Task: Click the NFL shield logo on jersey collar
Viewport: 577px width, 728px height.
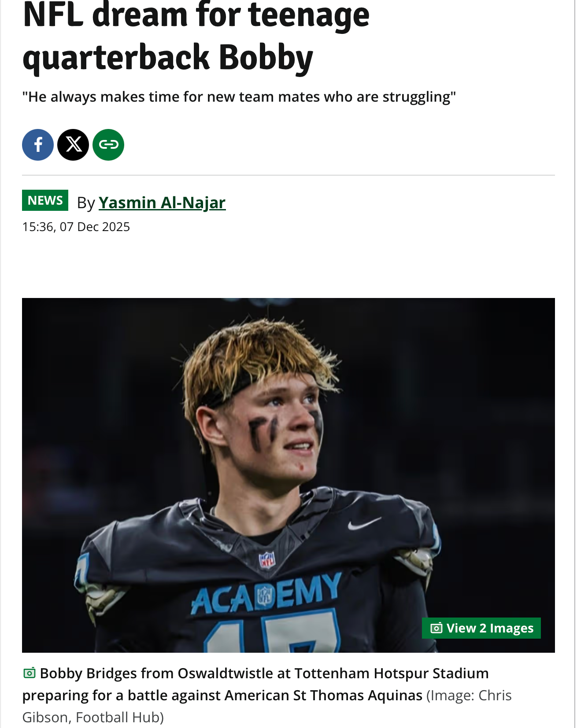Action: [266, 560]
